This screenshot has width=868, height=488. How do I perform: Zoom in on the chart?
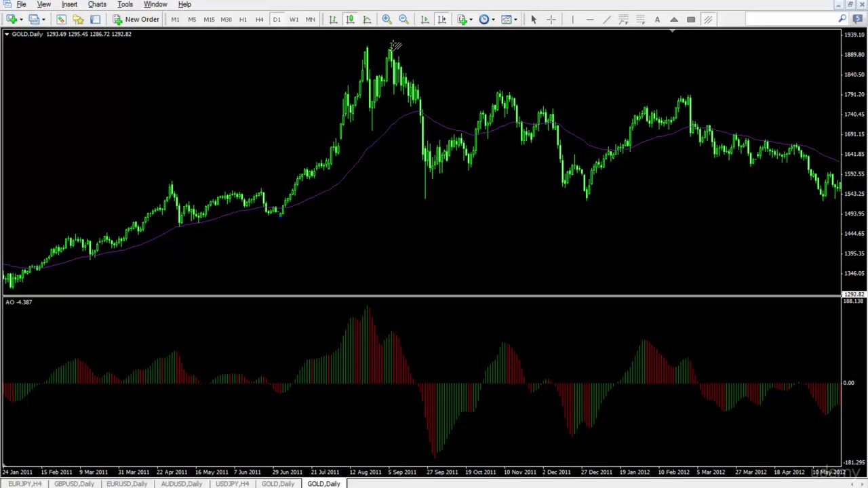387,20
